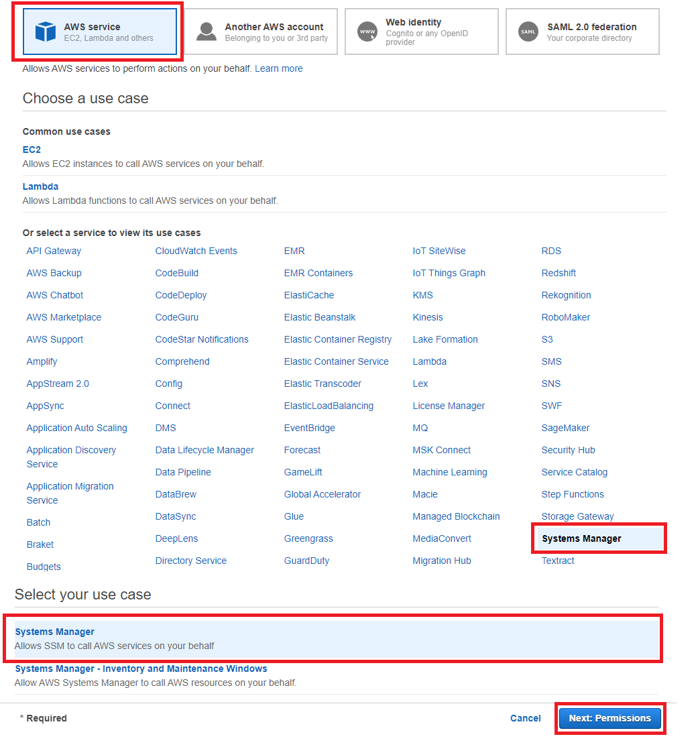Viewport: 700px width, 755px height.
Task: Choose Lake Formation service
Action: tap(445, 340)
